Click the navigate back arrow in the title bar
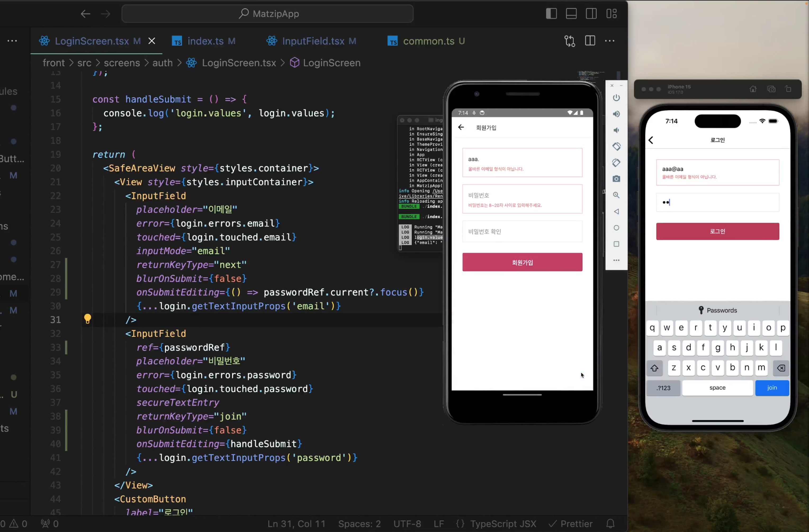809x532 pixels. [85, 13]
